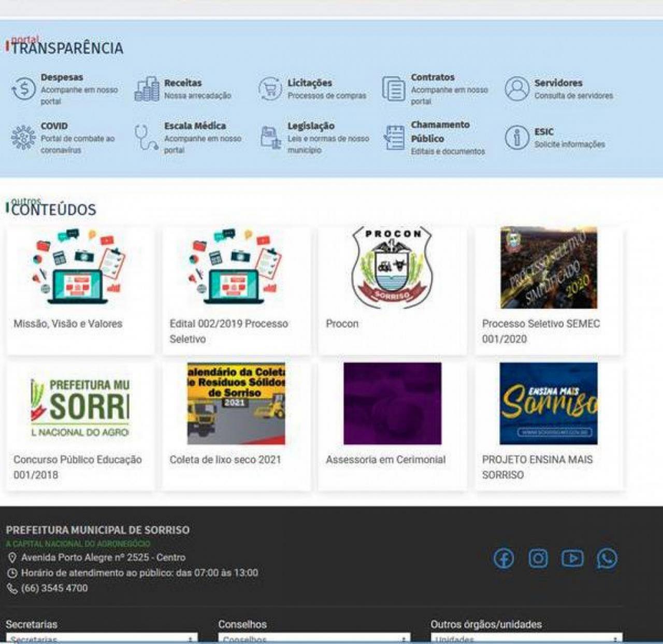Image resolution: width=663 pixels, height=644 pixels.
Task: Open the Procon logo thumbnail
Action: pos(392,267)
